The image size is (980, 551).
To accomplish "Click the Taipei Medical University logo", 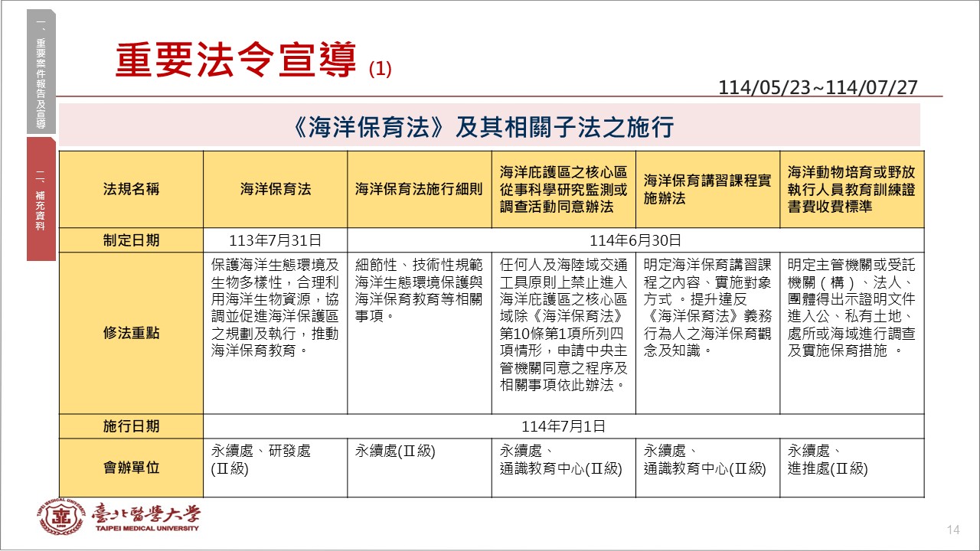I will pos(118,517).
